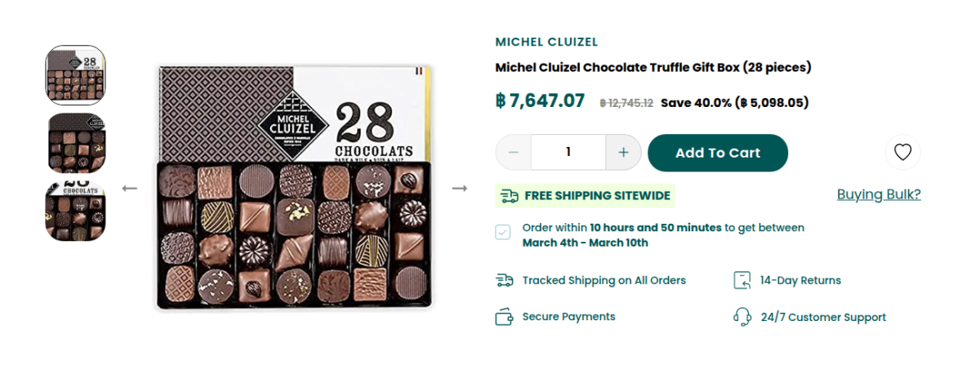Click the free shipping truck icon

(x=510, y=196)
